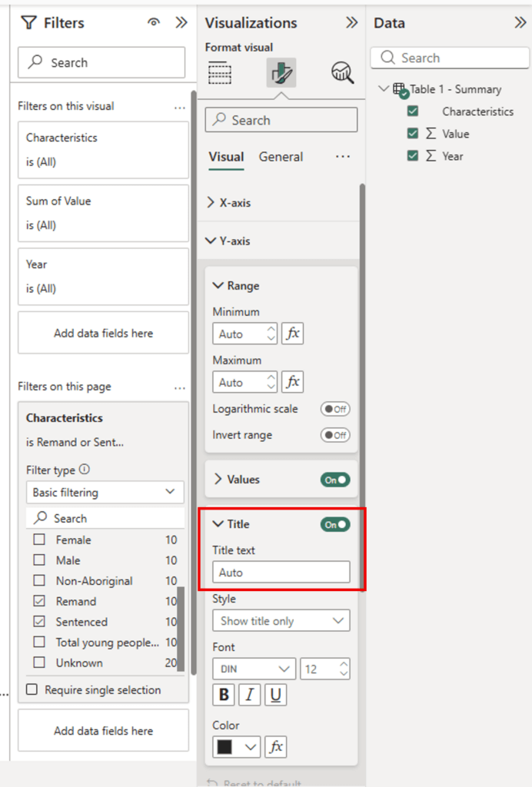Click the Title text input field
Screen dimensions: 532x787
tap(281, 573)
